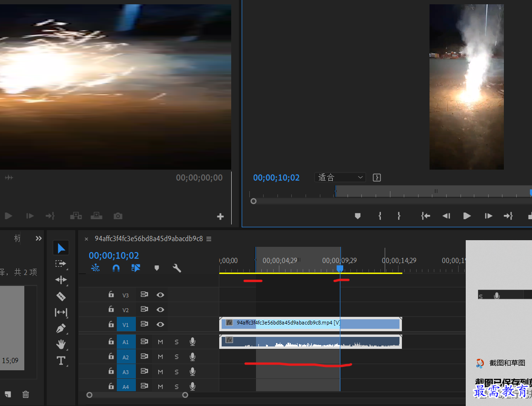Toggle lock on A1 track
This screenshot has height=406, width=532.
[111, 341]
